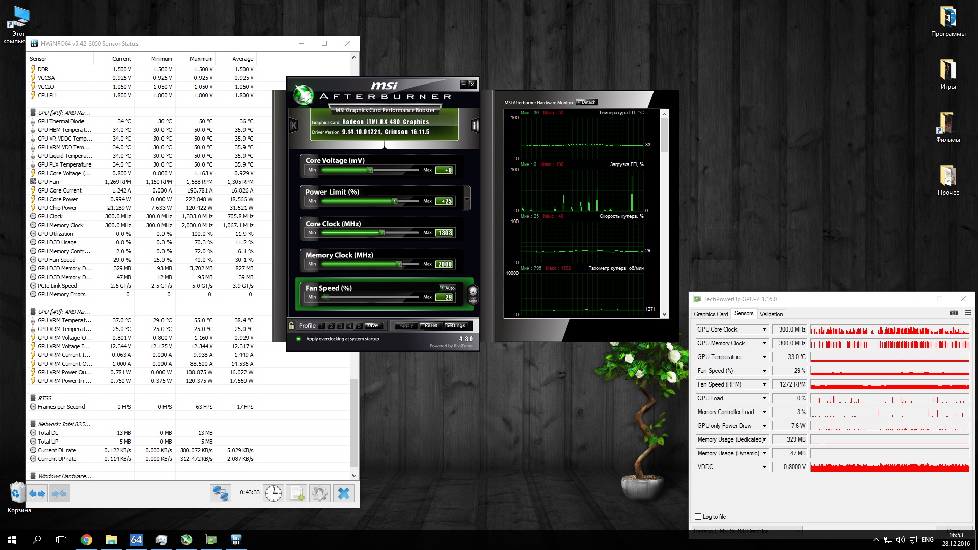Open GPU-Z hamburger menu icon
This screenshot has width=980, height=550.
pyautogui.click(x=968, y=313)
